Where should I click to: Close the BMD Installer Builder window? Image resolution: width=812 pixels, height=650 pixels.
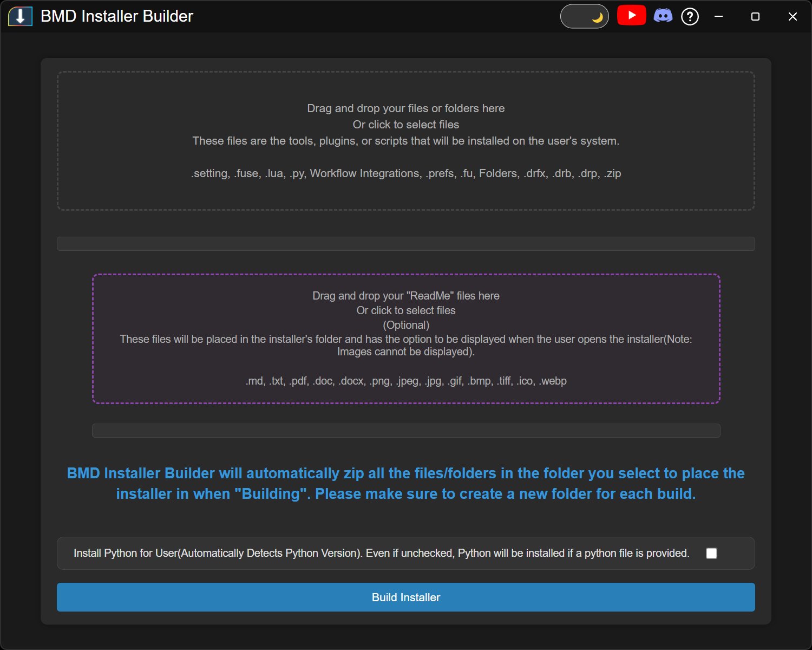click(x=793, y=16)
